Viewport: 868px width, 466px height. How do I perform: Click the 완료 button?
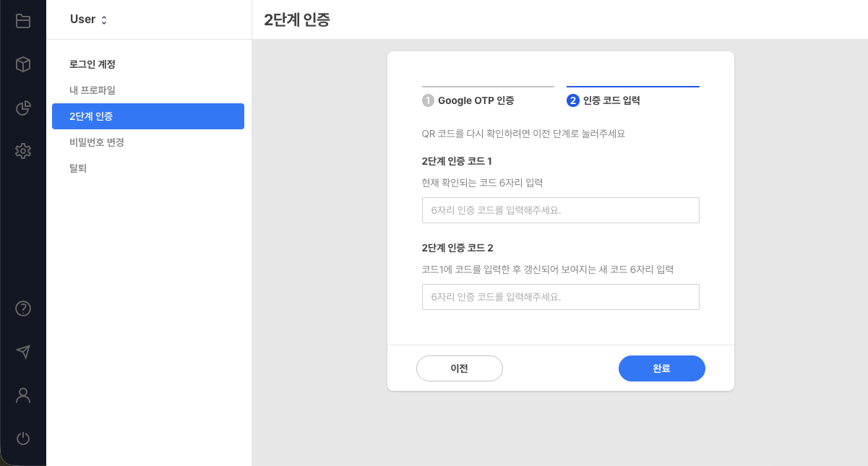point(661,368)
